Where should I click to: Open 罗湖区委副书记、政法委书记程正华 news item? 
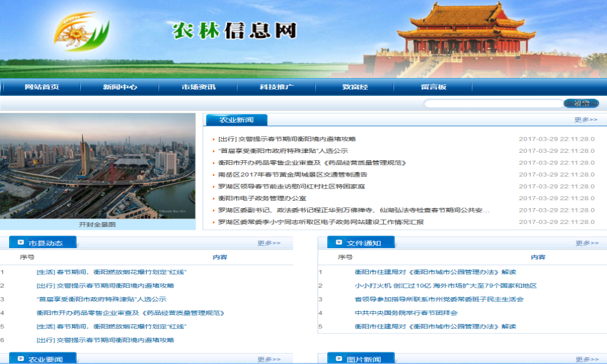point(354,210)
